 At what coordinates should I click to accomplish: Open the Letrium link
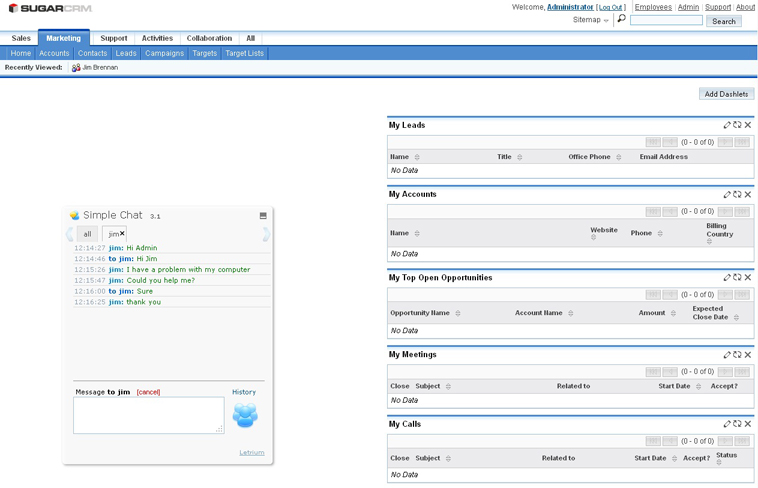pos(252,453)
